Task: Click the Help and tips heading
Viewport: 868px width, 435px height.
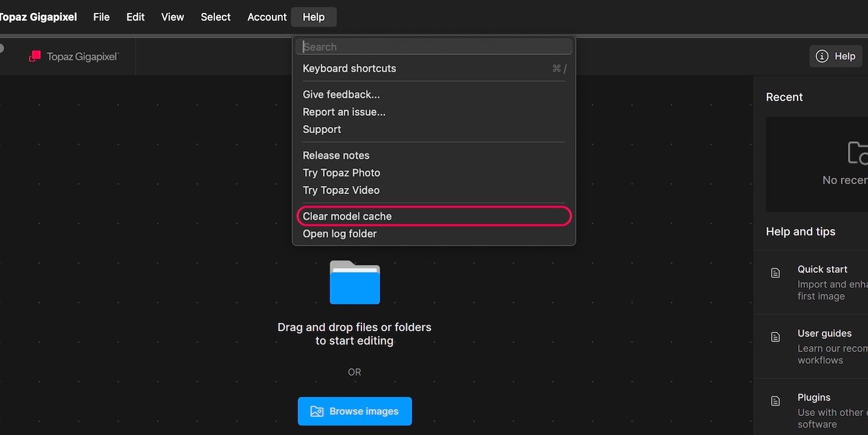Action: pos(800,231)
